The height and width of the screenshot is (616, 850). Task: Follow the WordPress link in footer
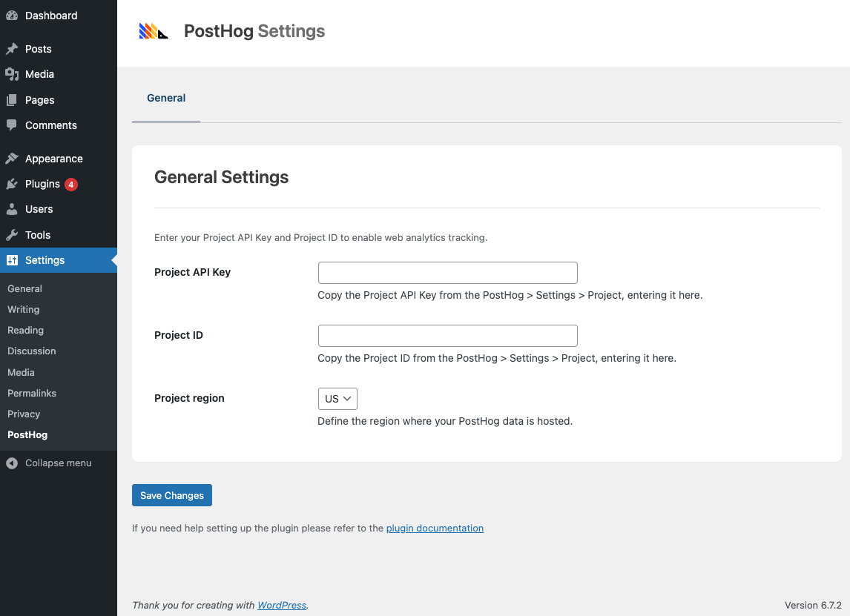(282, 605)
